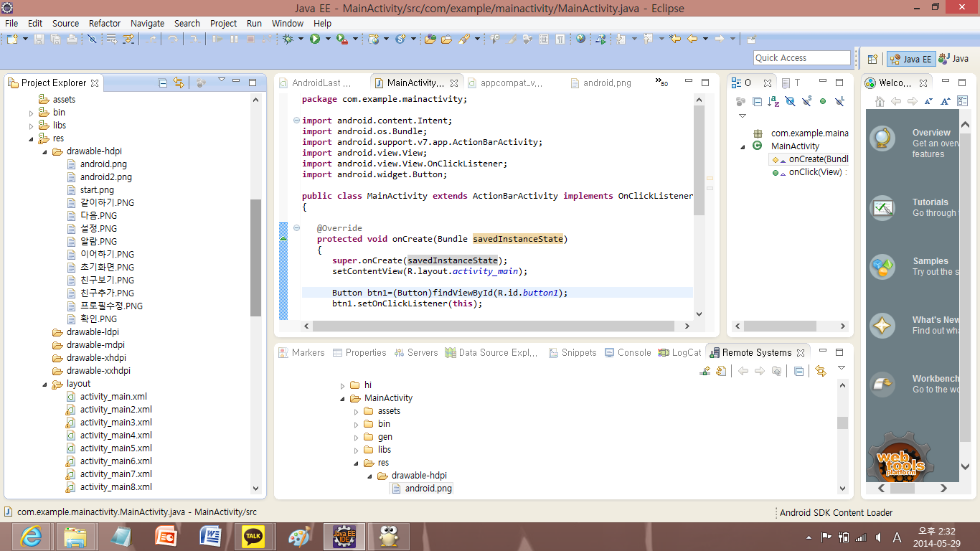Toggle Hide Local Types in Outline view
The image size is (980, 551).
coord(839,101)
